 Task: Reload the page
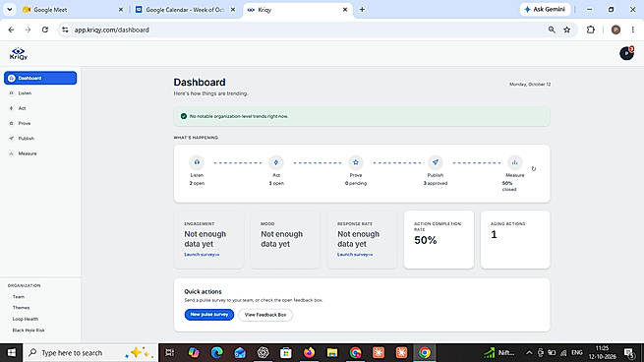pos(45,30)
